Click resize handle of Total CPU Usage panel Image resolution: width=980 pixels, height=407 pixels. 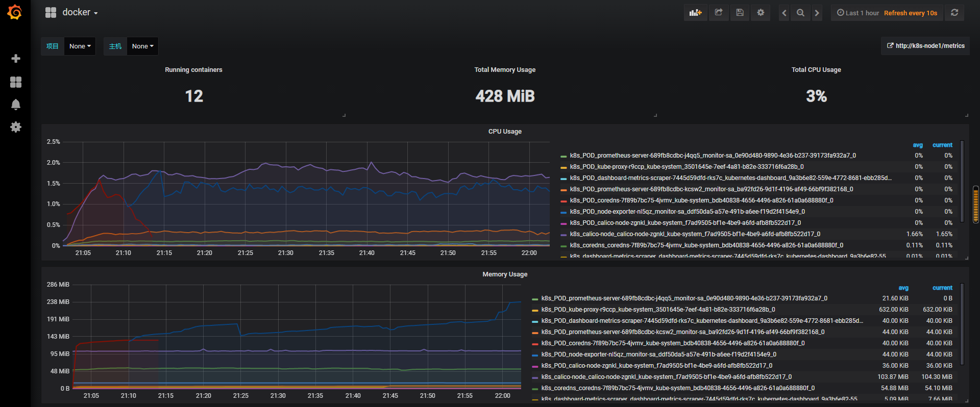pos(967,115)
